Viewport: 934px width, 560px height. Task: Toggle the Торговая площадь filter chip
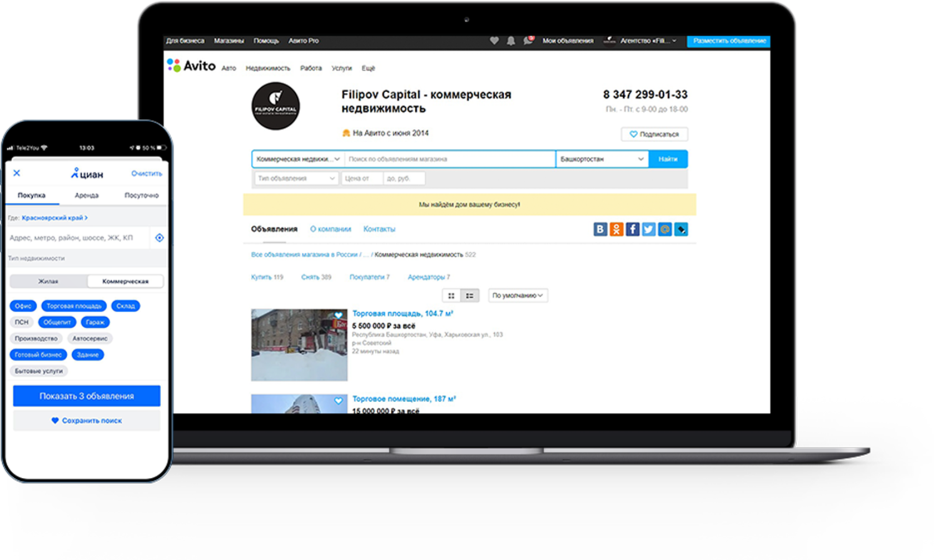[74, 306]
